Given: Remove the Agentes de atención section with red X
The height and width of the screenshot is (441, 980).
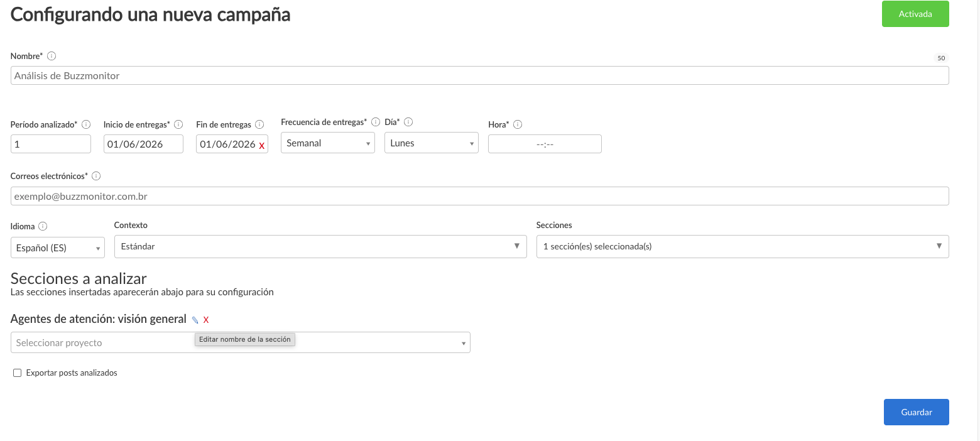Looking at the screenshot, I should [x=206, y=320].
